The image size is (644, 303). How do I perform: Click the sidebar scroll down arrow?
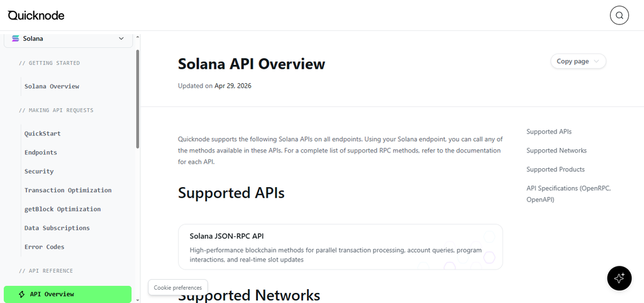pyautogui.click(x=138, y=300)
